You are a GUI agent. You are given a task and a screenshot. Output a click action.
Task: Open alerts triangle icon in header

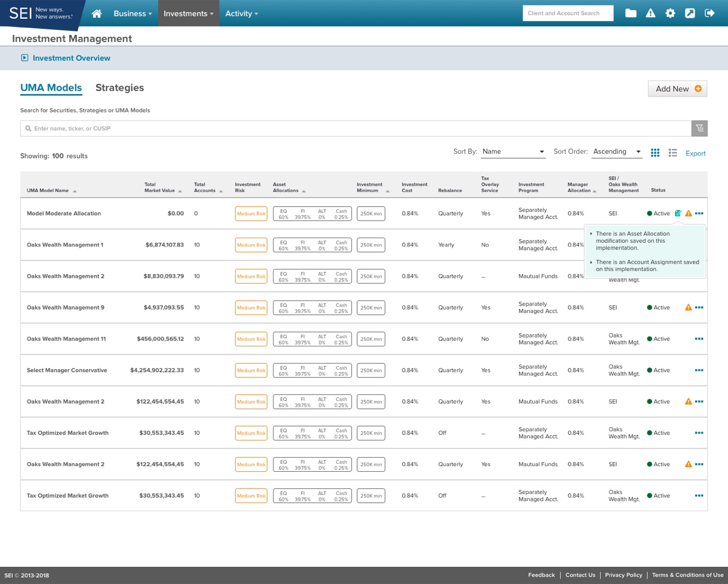(651, 14)
